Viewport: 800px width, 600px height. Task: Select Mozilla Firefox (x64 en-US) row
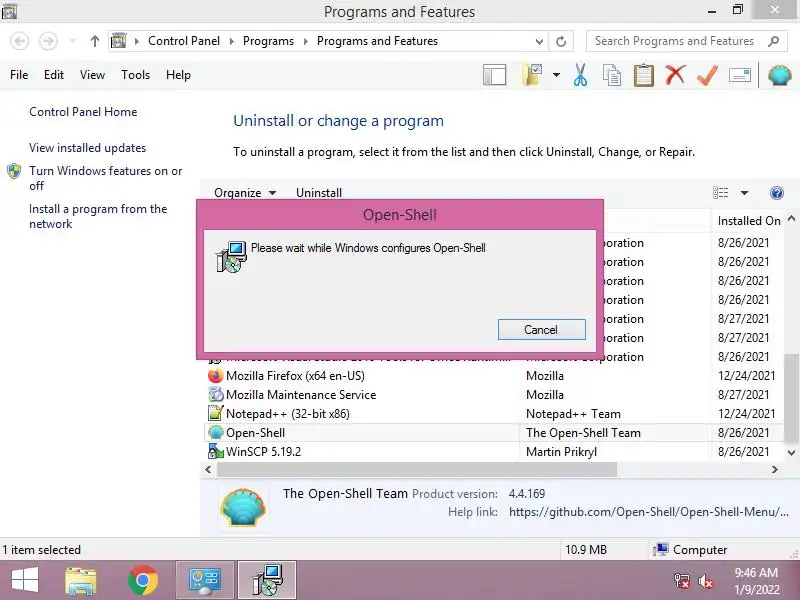pyautogui.click(x=493, y=376)
